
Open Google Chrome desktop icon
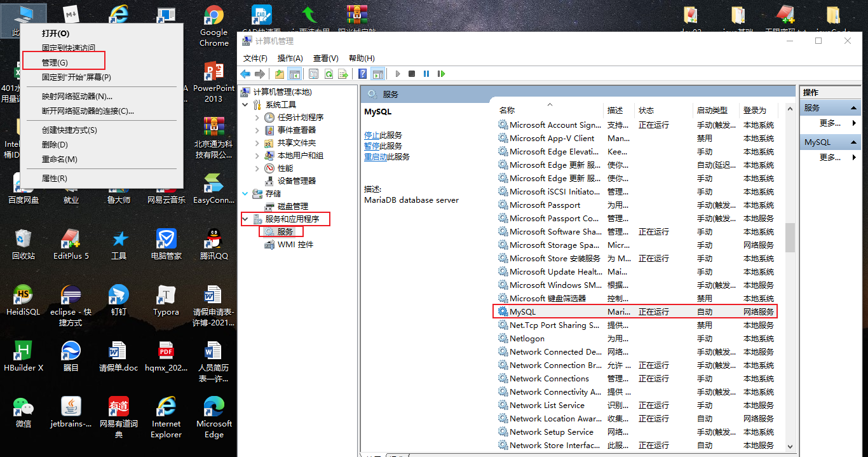point(214,27)
